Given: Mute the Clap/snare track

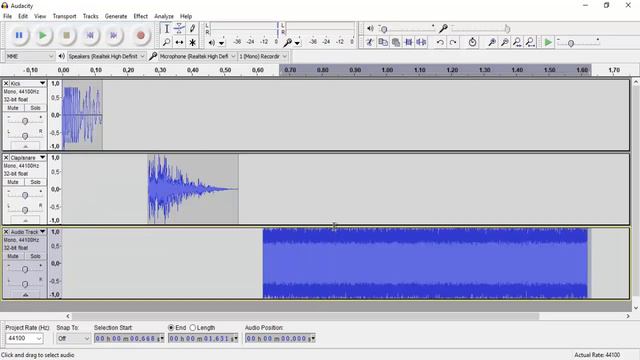Looking at the screenshot, I should point(13,182).
